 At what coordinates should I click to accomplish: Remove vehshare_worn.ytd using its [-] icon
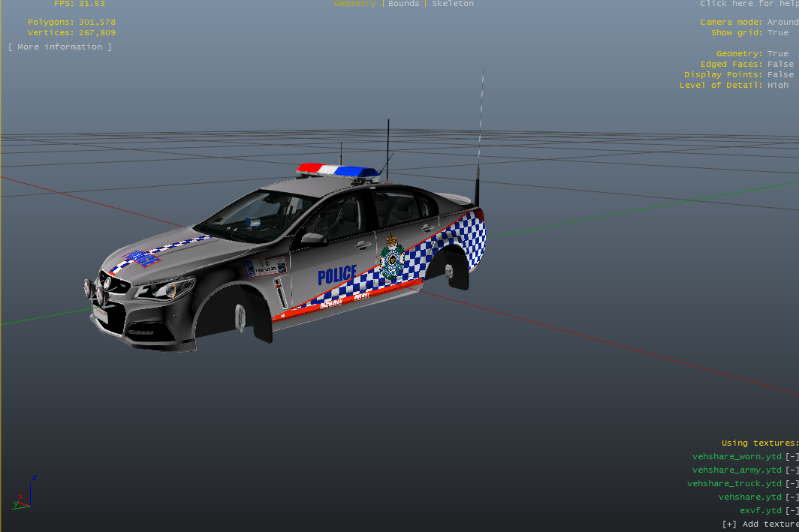[791, 456]
